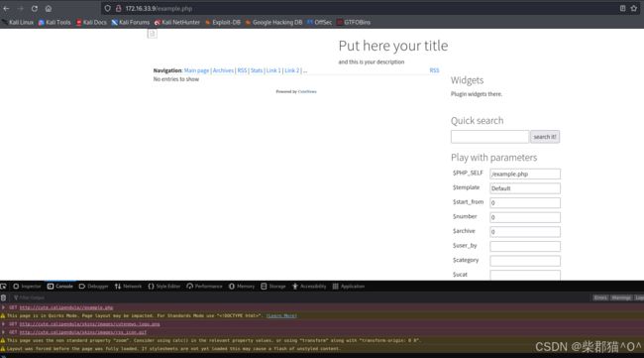644x358 pixels.
Task: Click the small page image icon above Navigation
Action: coord(152,34)
